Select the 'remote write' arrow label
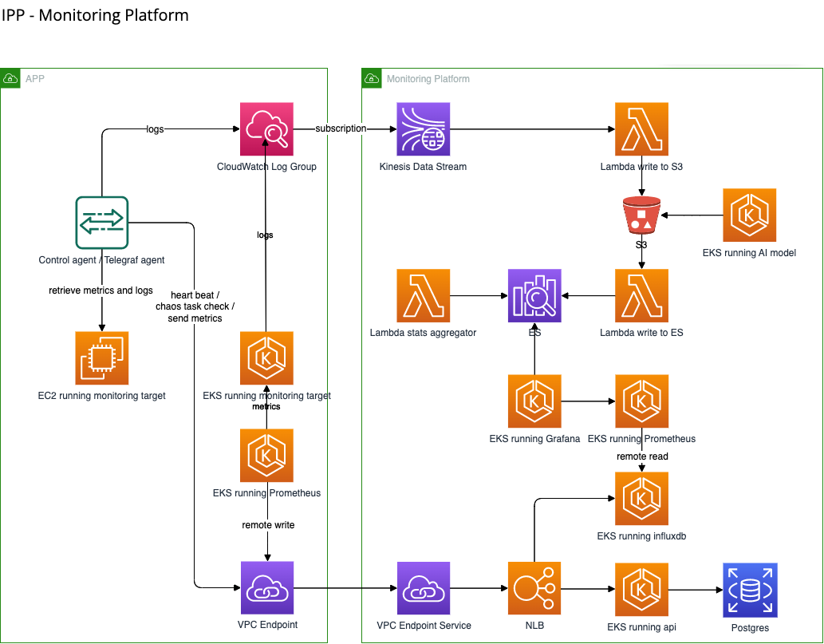824x644 pixels. pyautogui.click(x=268, y=524)
